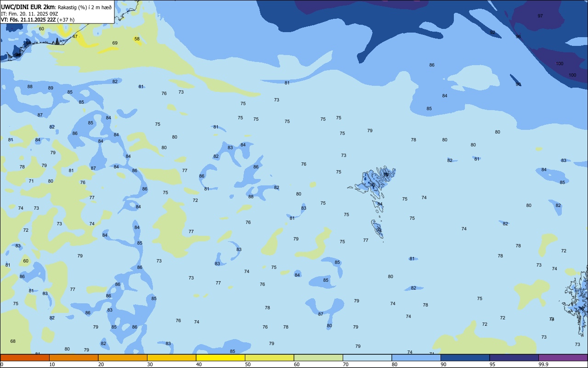This screenshot has height=368, width=588.
Task: Click the '99.9' legend tick label
Action: (x=544, y=364)
